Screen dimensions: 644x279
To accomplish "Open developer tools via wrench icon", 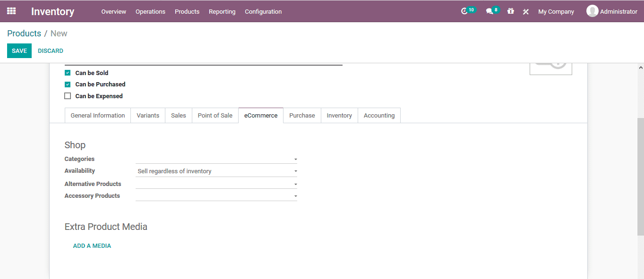I will point(525,11).
